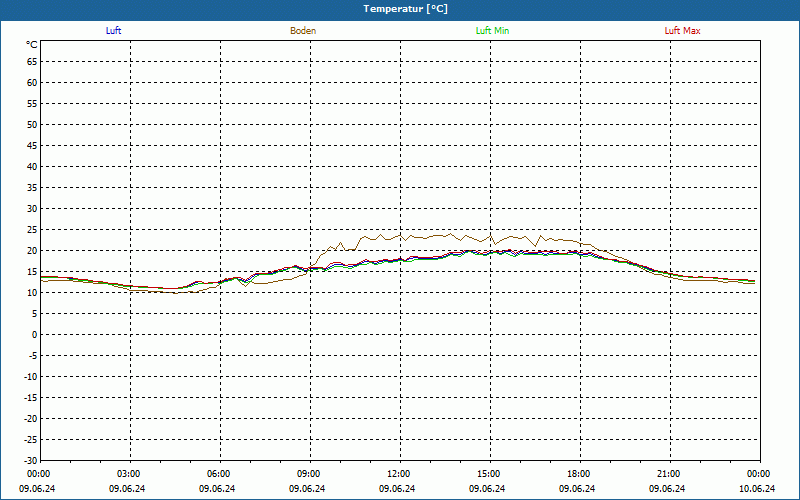
Task: Click the 60 value on the y-axis
Action: click(32, 83)
